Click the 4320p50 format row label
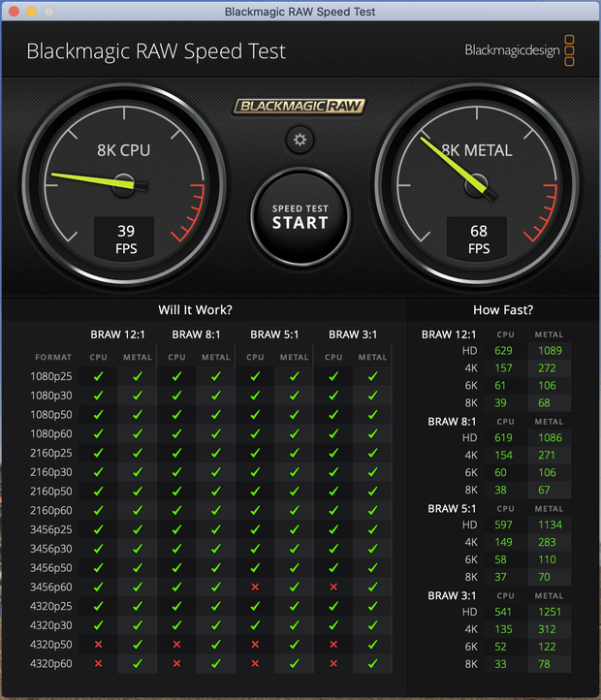This screenshot has width=601, height=700. (x=51, y=644)
